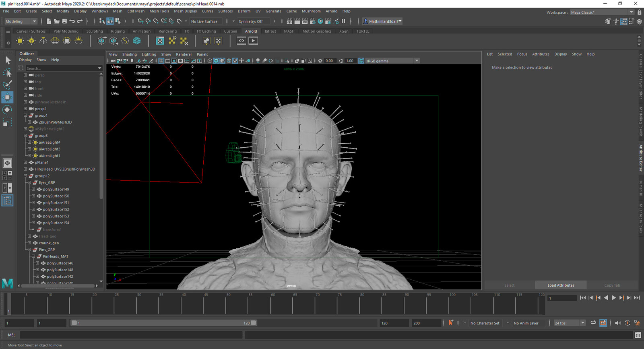
Task: Click the Copy Tab button
Action: click(x=612, y=285)
